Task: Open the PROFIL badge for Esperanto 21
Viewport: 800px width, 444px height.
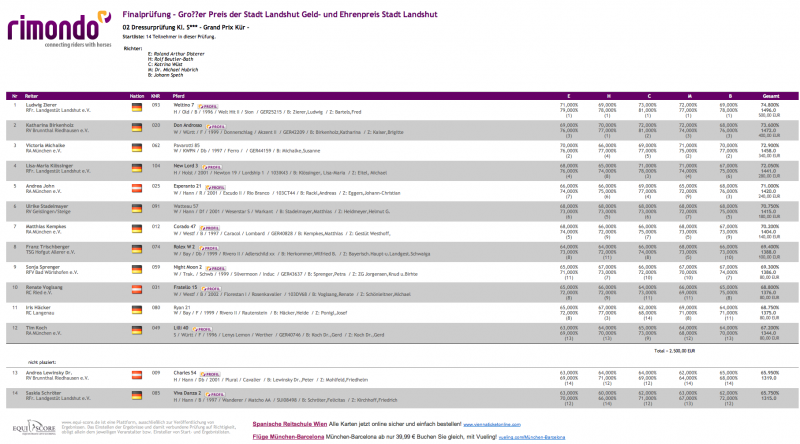Action: (215, 187)
